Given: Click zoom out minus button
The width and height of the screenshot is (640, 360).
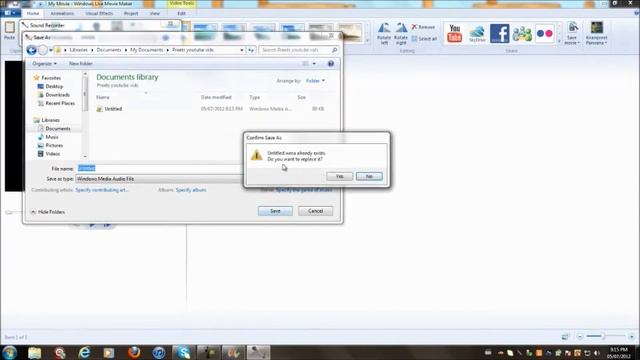Looking at the screenshot, I should click(x=580, y=336).
